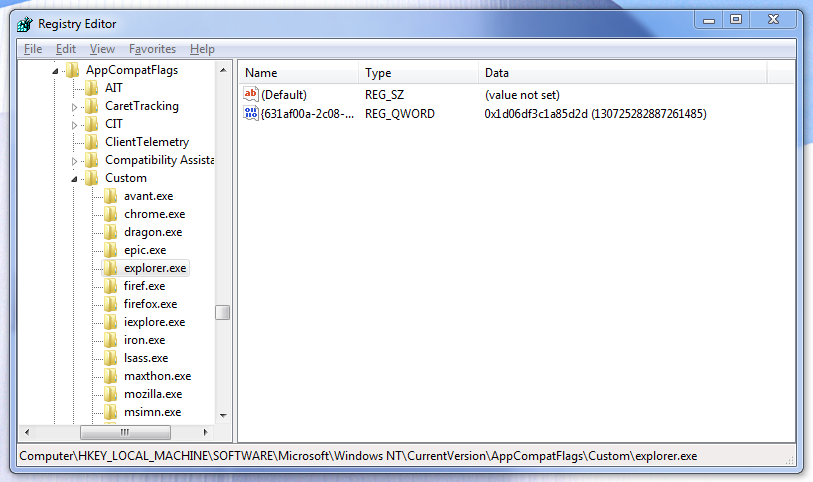Click the AIT folder icon
Viewport: 813px width, 482px height.
point(92,88)
